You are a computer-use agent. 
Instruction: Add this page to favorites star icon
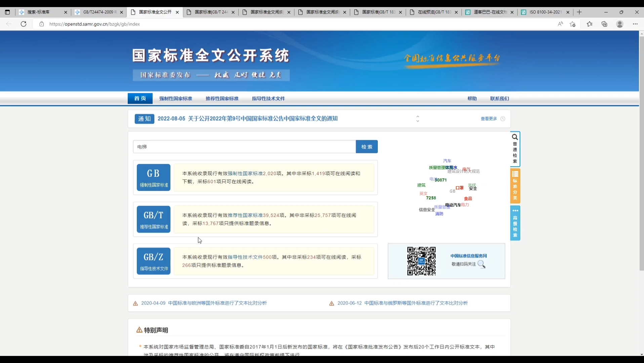pos(573,24)
